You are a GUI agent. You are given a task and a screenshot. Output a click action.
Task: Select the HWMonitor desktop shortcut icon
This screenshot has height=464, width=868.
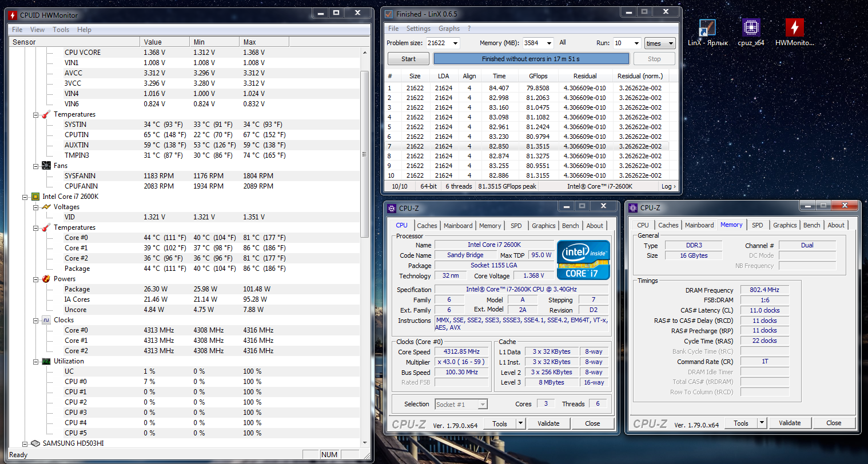[794, 27]
